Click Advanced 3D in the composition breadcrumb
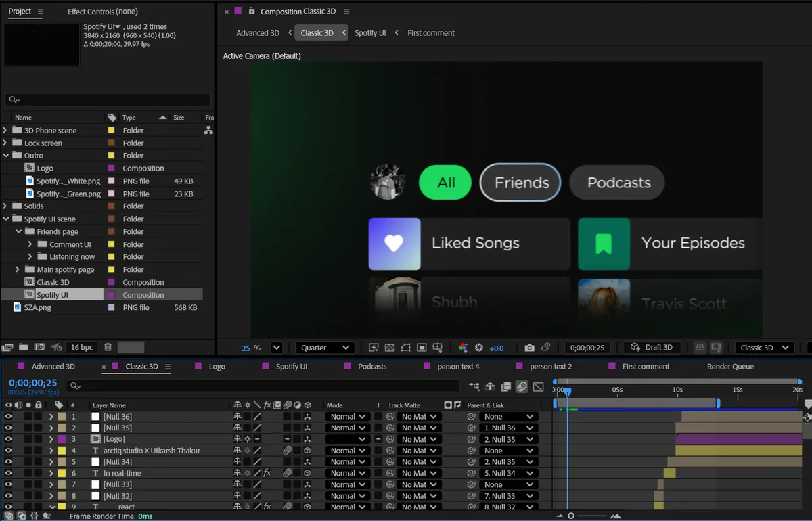This screenshot has width=812, height=521. pyautogui.click(x=258, y=32)
